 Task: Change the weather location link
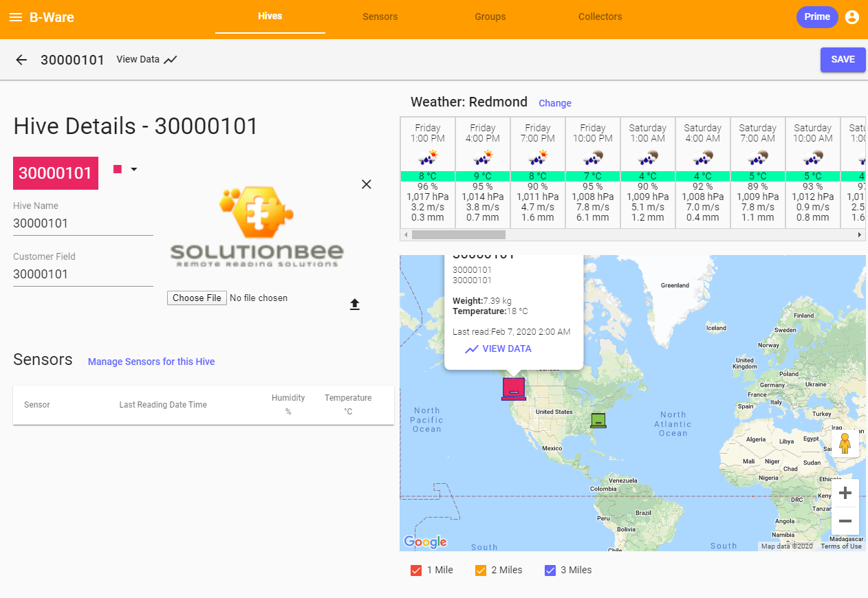(555, 103)
